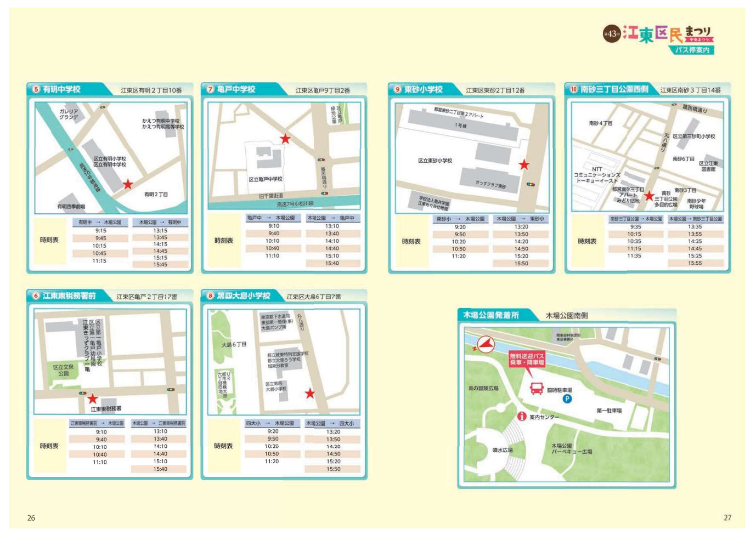Click the green バス停案内 label
This screenshot has height=535, width=756.
click(x=692, y=50)
